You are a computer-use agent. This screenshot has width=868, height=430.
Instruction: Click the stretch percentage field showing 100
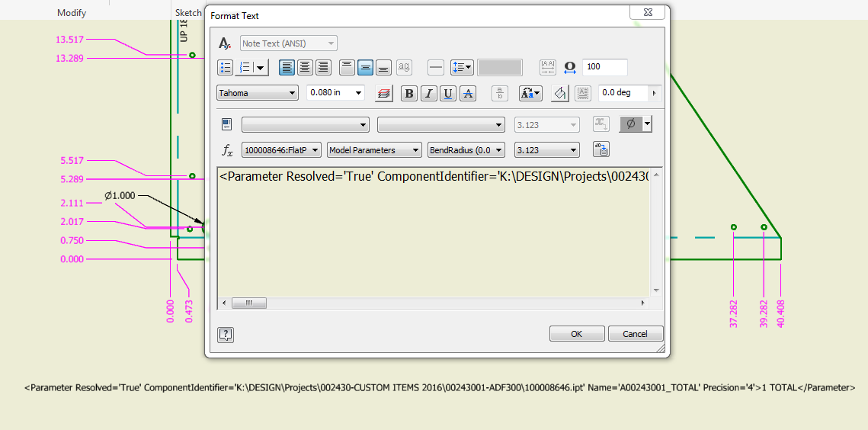604,67
